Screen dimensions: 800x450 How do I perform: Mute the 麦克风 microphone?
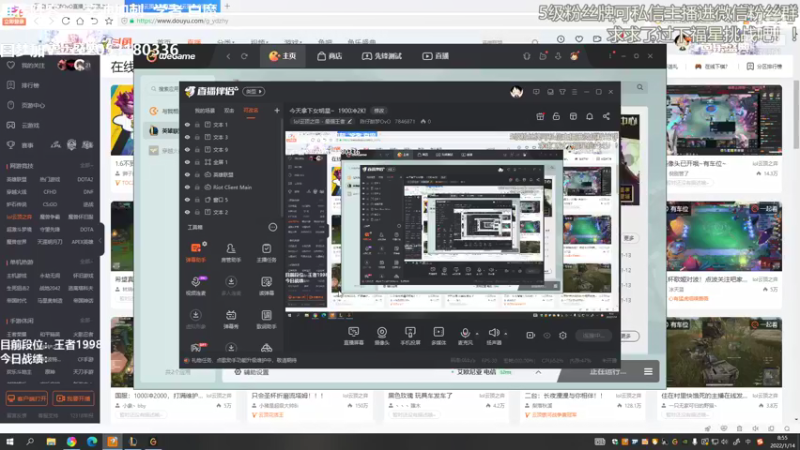[x=465, y=336]
